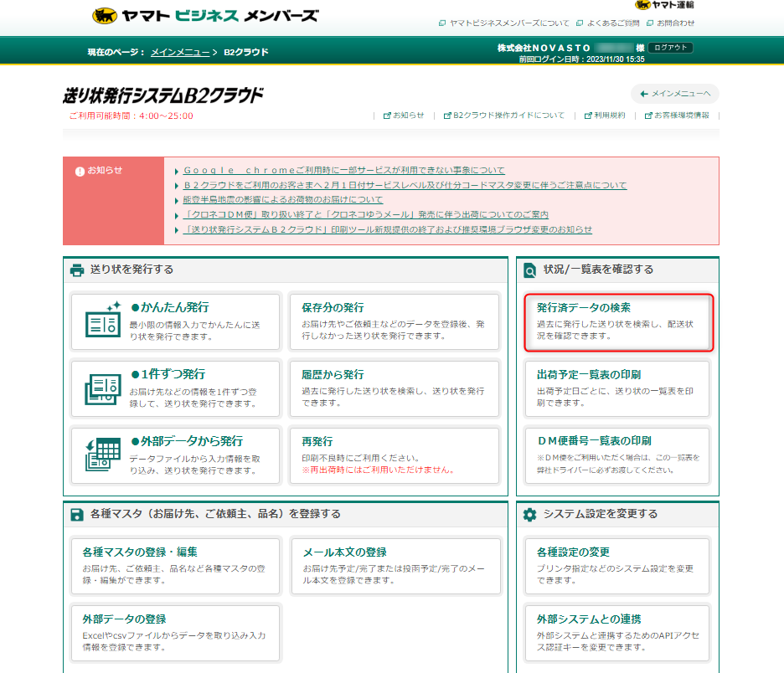The width and height of the screenshot is (784, 673).
Task: Open B2クラウド操作ガイドについて link
Action: pyautogui.click(x=508, y=116)
